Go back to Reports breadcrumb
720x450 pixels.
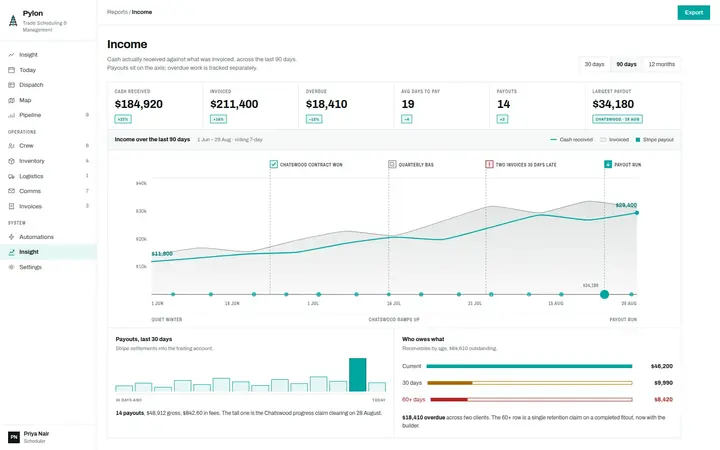[x=117, y=12]
